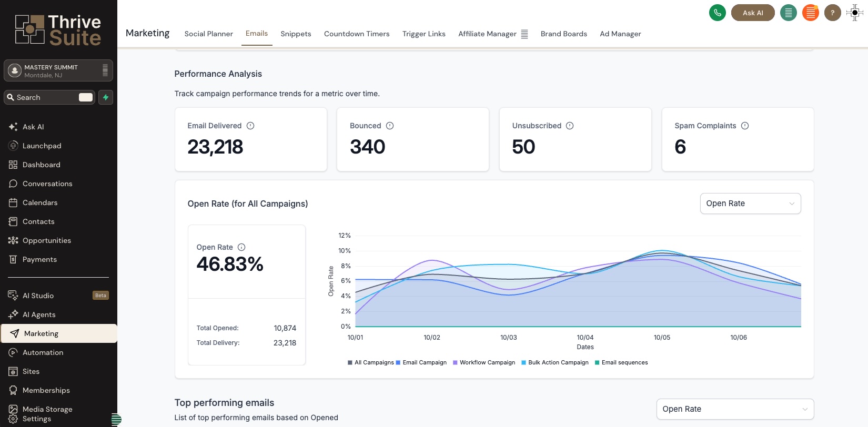Click the Spam Complaints info icon
Viewport: 868px width, 427px height.
(x=745, y=126)
